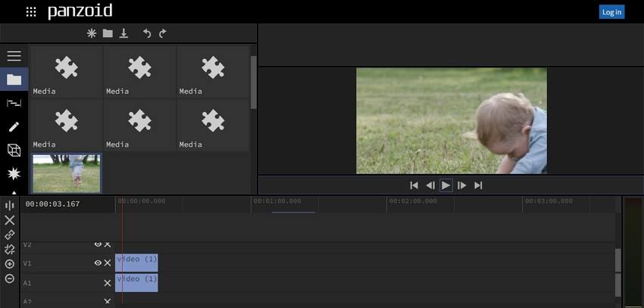Remove track A2 with its X
The height and width of the screenshot is (308, 644).
pos(108,301)
